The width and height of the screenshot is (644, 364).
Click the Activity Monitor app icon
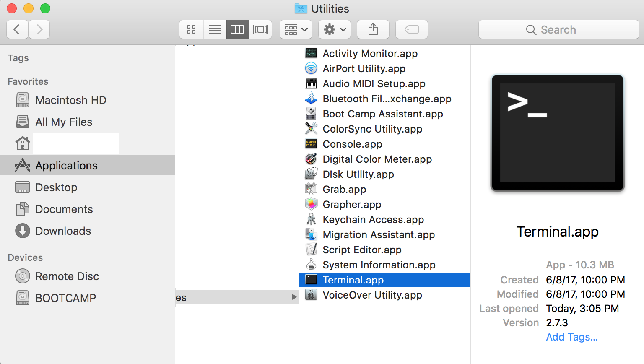coord(311,53)
